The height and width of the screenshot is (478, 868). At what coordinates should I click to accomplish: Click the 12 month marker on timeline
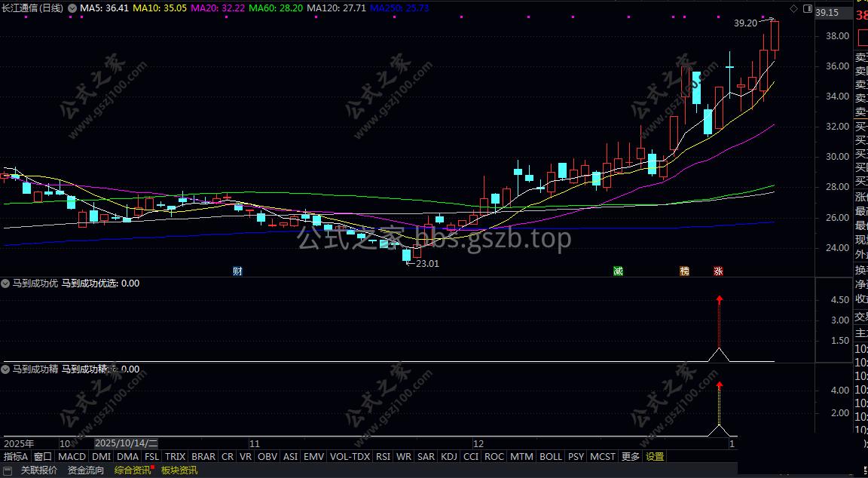tap(478, 443)
